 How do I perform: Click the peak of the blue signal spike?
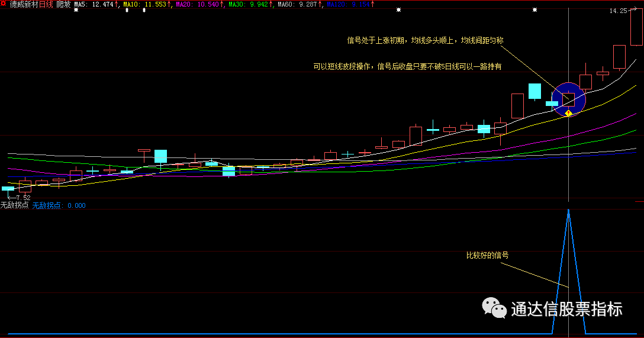(x=568, y=211)
